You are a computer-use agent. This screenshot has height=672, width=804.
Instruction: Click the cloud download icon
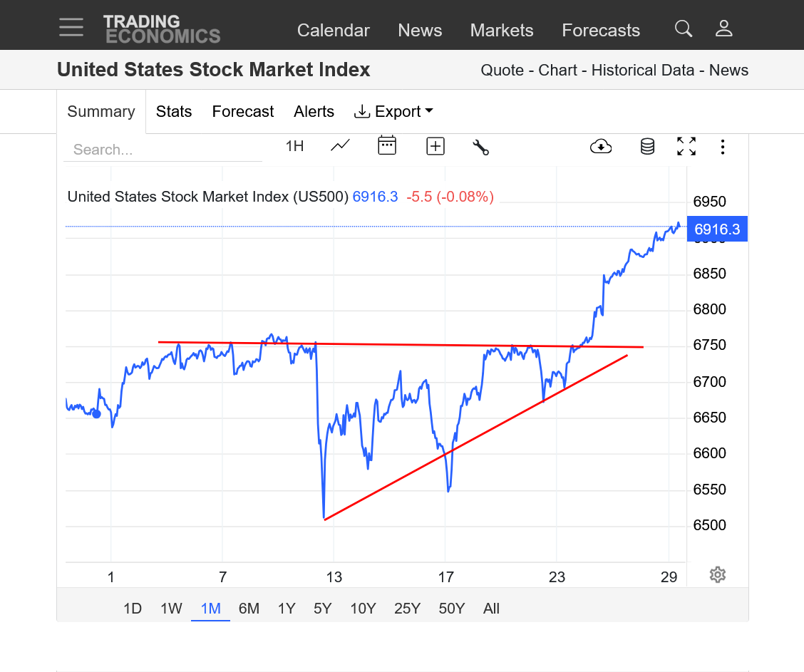[x=601, y=147]
